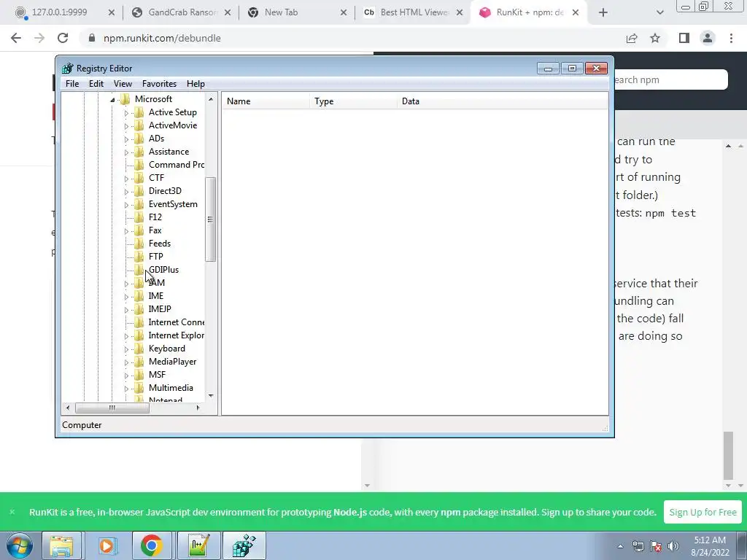Sort values by the Name column

[266, 101]
